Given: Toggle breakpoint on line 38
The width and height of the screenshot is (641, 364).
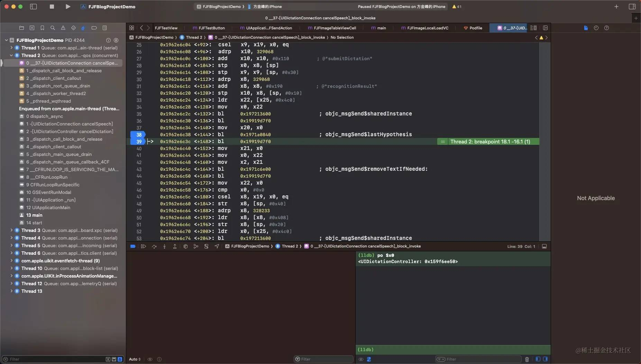Looking at the screenshot, I should pos(138,134).
